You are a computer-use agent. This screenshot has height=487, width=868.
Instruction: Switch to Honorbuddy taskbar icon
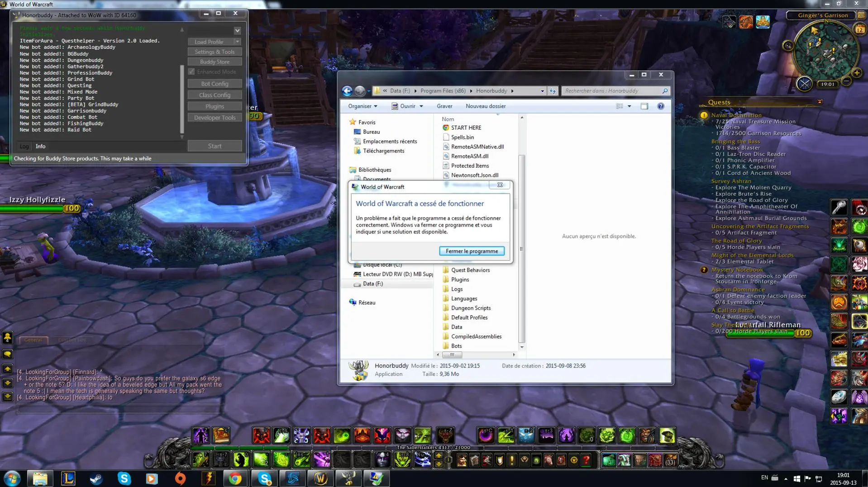click(x=348, y=478)
